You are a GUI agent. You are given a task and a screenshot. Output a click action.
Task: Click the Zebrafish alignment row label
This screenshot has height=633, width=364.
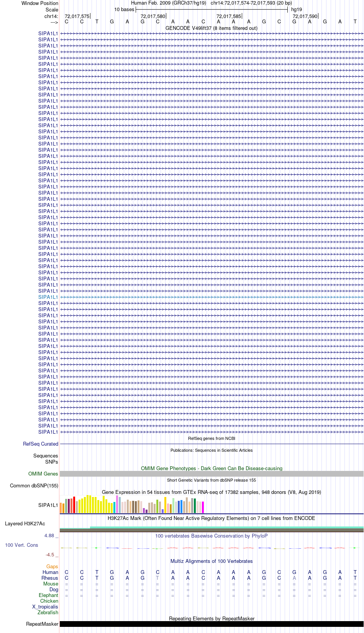point(48,612)
